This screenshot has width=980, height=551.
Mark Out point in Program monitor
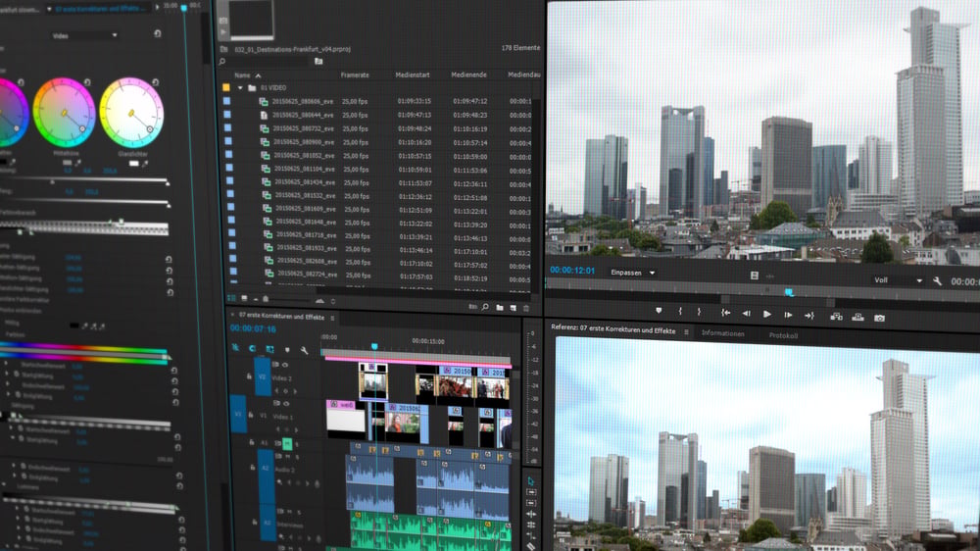699,312
